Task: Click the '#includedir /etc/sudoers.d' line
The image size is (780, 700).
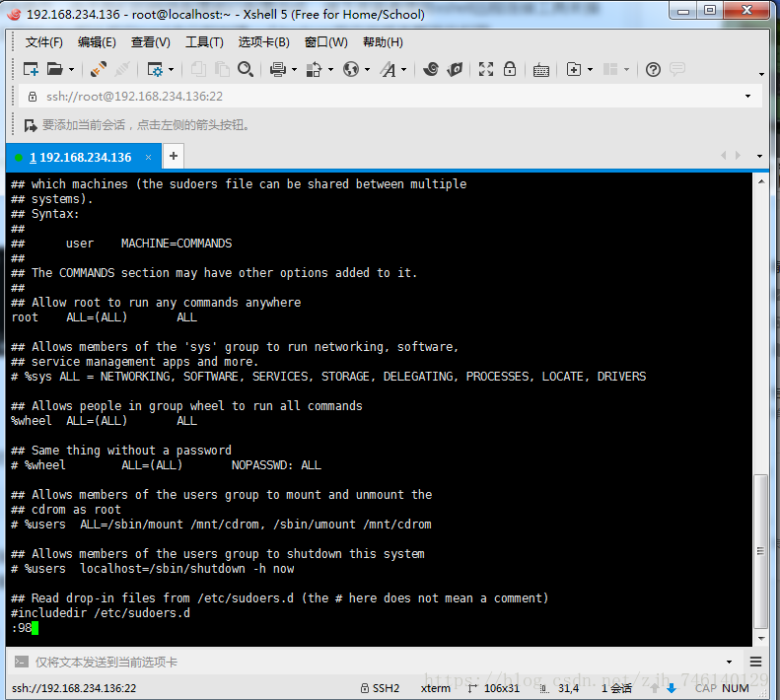Action: click(x=101, y=613)
